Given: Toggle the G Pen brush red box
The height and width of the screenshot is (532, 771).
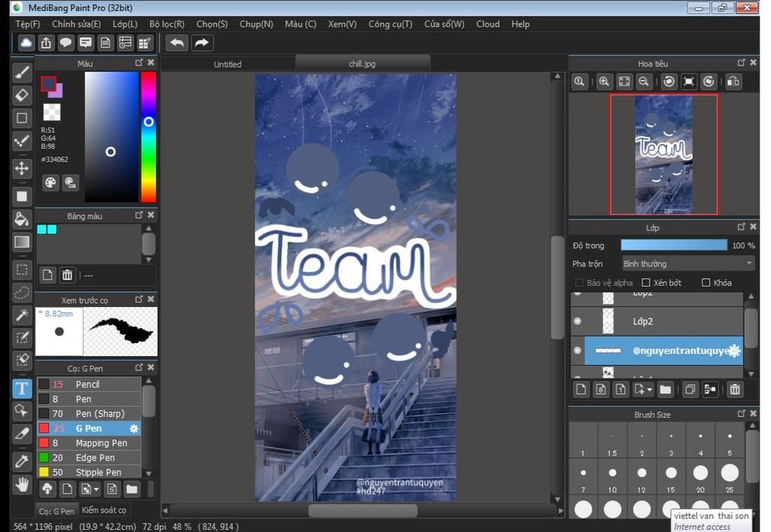Looking at the screenshot, I should 44,428.
